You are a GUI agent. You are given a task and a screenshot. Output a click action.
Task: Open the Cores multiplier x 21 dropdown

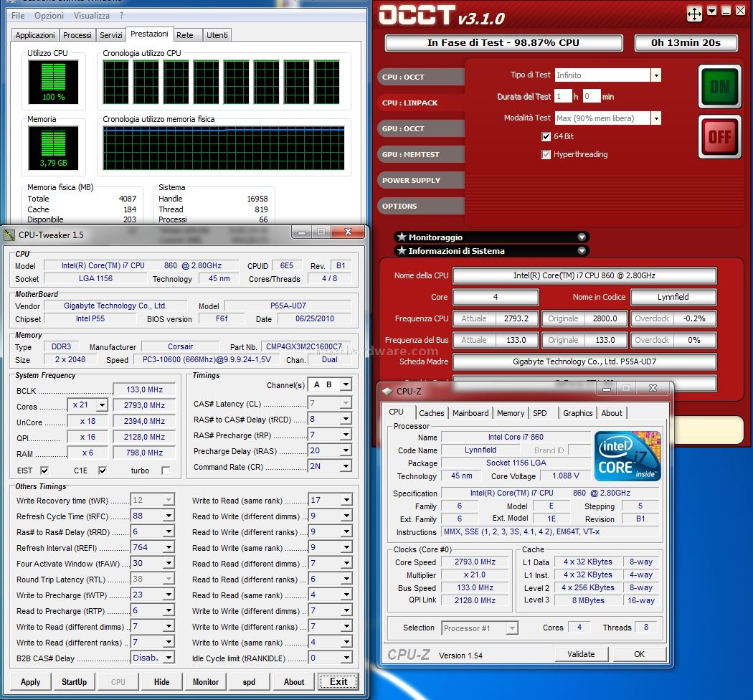tap(102, 405)
